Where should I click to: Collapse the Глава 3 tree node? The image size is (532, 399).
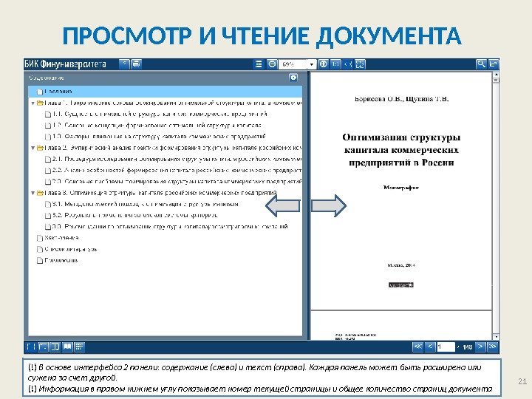pyautogui.click(x=33, y=193)
